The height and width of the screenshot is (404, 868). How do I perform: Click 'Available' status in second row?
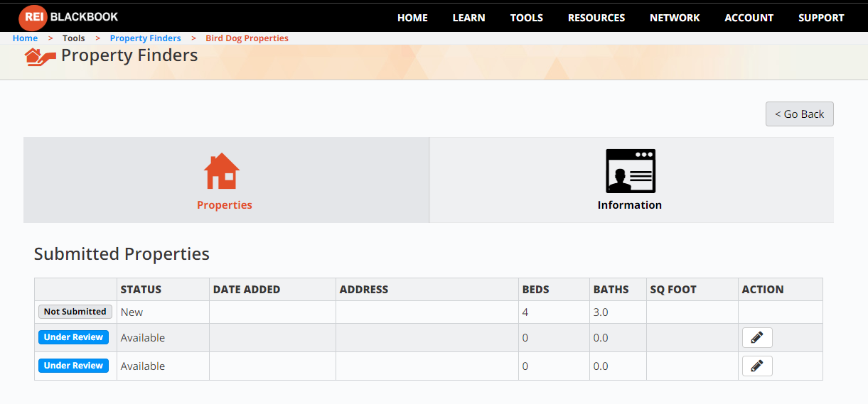point(142,338)
